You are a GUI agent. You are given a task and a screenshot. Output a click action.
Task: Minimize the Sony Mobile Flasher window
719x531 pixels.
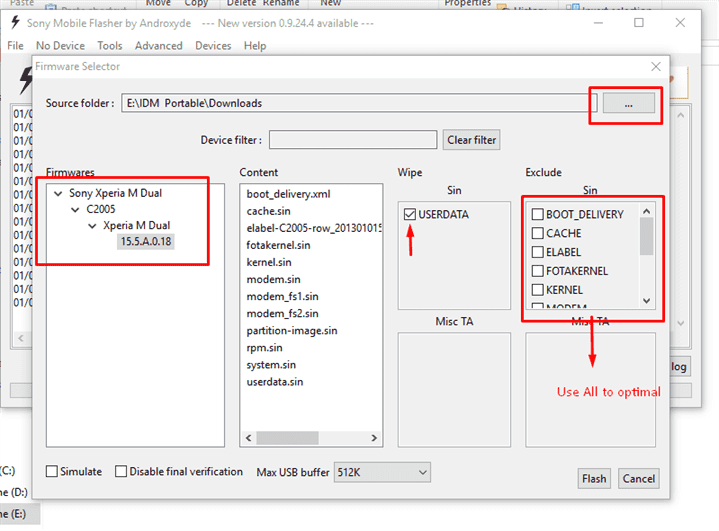coord(598,22)
